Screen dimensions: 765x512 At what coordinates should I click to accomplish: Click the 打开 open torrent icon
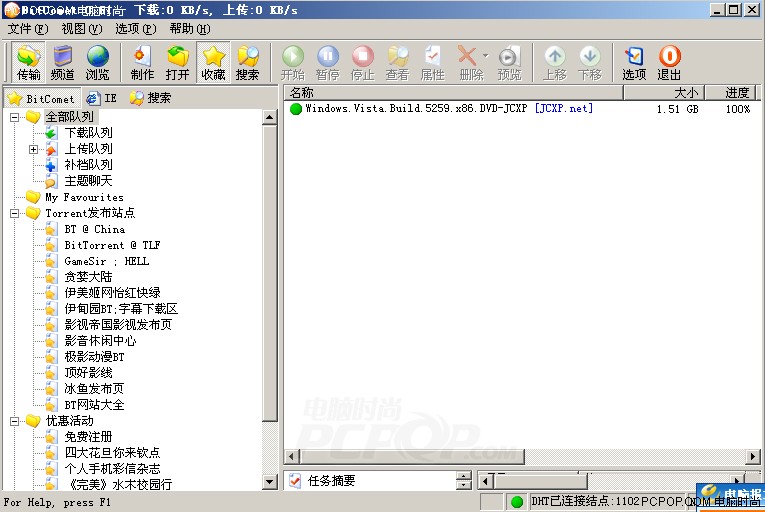[x=177, y=62]
